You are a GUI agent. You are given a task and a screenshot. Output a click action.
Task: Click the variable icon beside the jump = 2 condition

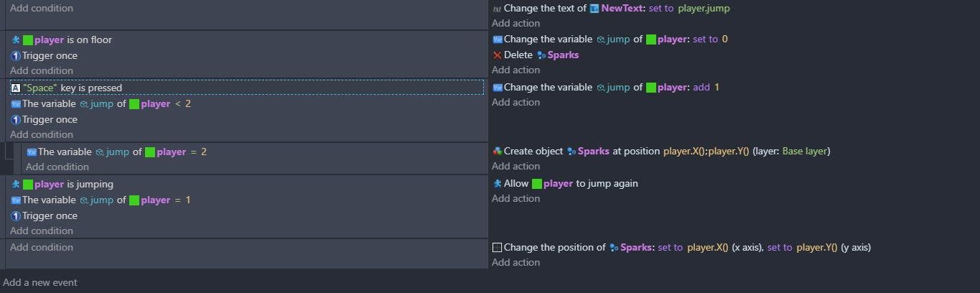(32, 152)
